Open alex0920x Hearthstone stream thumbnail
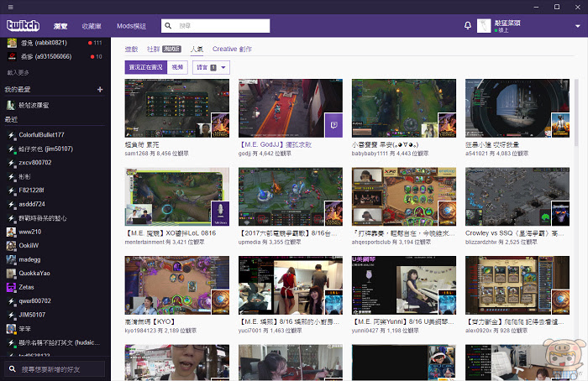Screen dimensions: 588x381 517,285
